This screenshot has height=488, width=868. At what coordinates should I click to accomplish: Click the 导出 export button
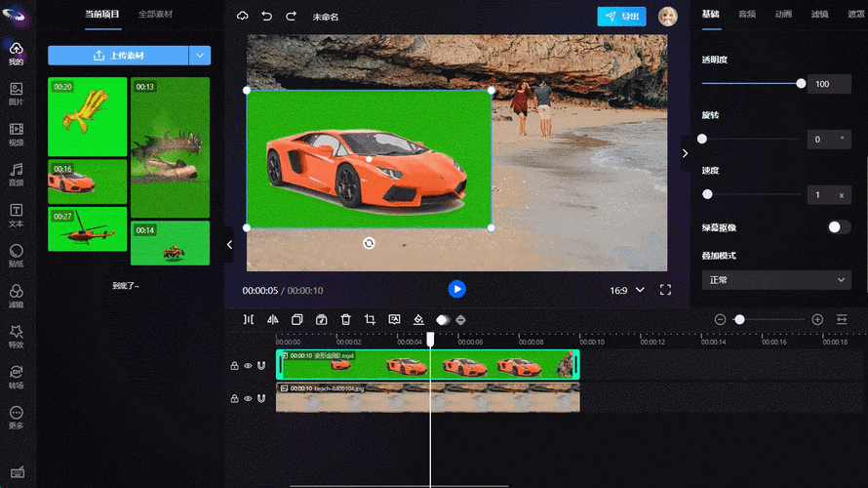point(621,17)
